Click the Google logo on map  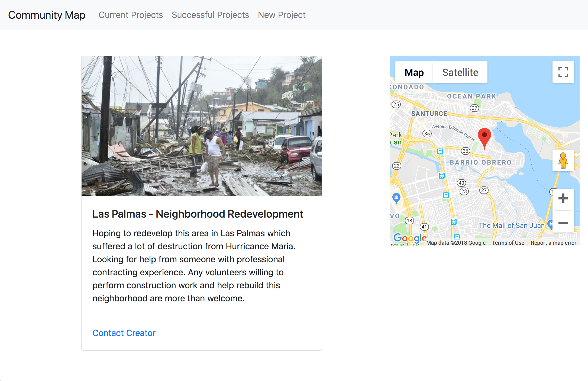pyautogui.click(x=409, y=238)
